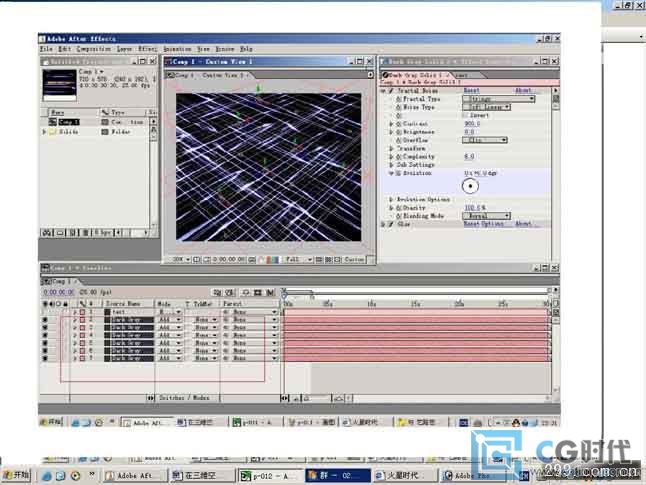
Task: Click the transparency grid icon in viewer
Action: (x=328, y=260)
